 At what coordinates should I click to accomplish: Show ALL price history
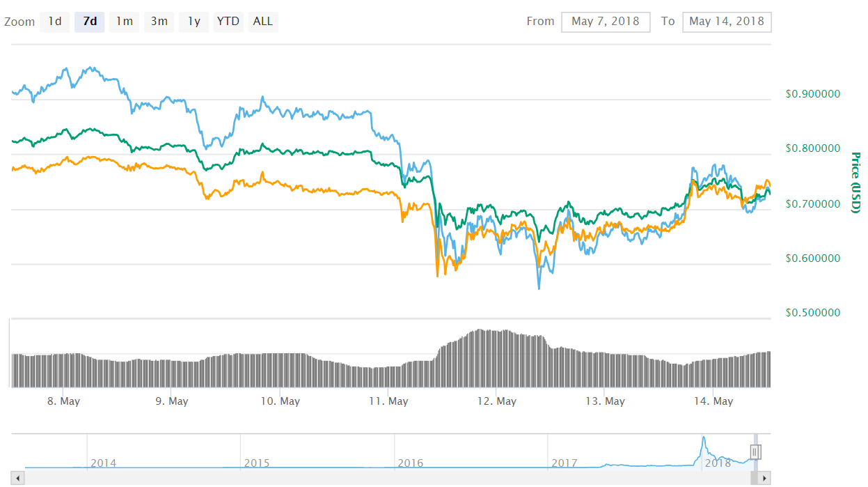pyautogui.click(x=263, y=22)
